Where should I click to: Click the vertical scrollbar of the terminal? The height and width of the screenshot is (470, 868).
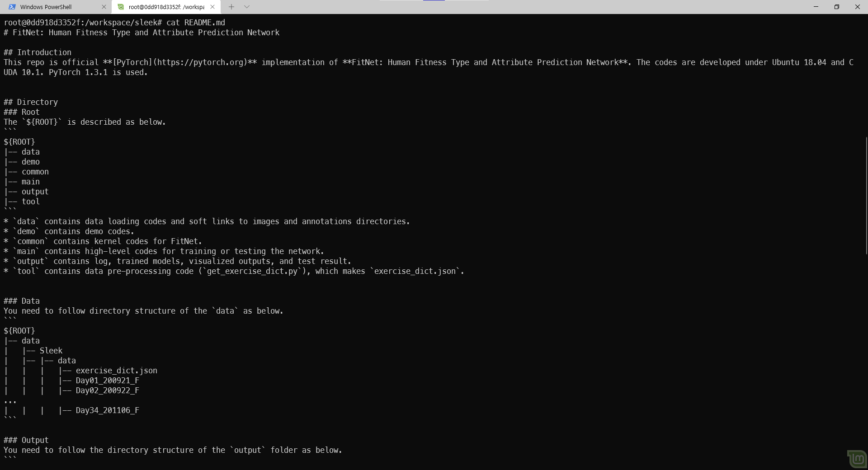pyautogui.click(x=866, y=195)
